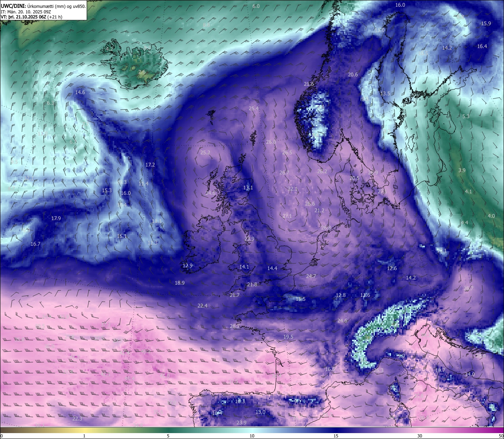Click the map value '17.2'
This screenshot has height=439, width=504.
point(150,165)
